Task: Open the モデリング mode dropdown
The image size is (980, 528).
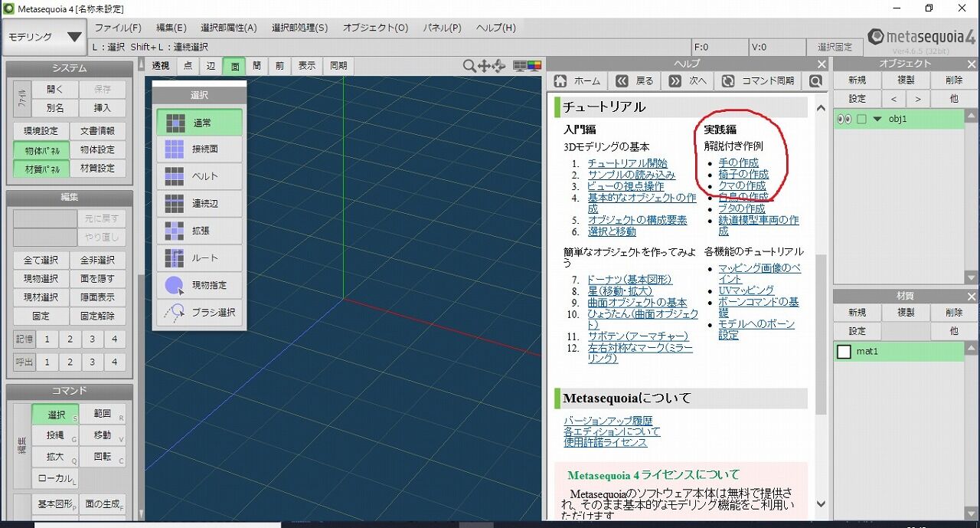Action: pos(44,37)
